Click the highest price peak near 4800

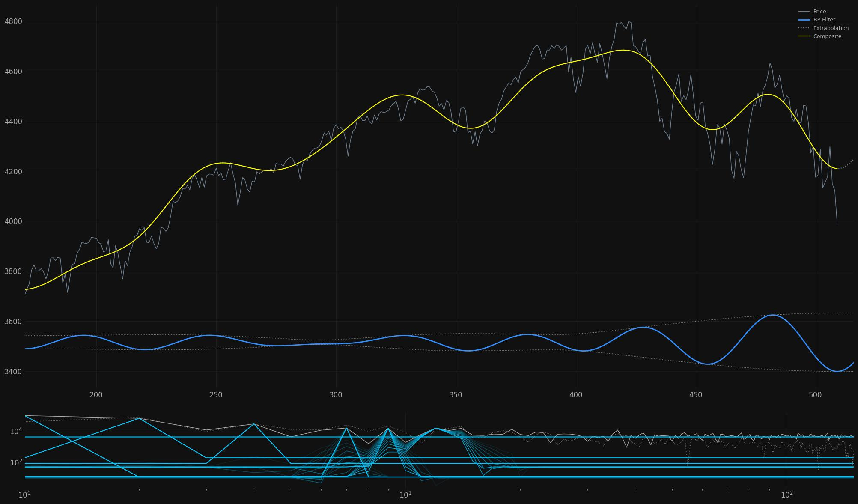[629, 21]
